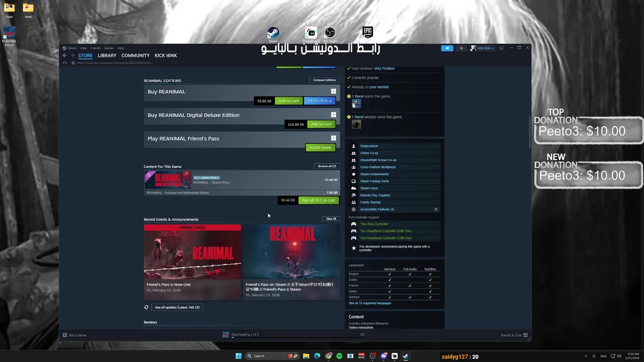
Task: Open the Friends menu
Action: (x=95, y=48)
